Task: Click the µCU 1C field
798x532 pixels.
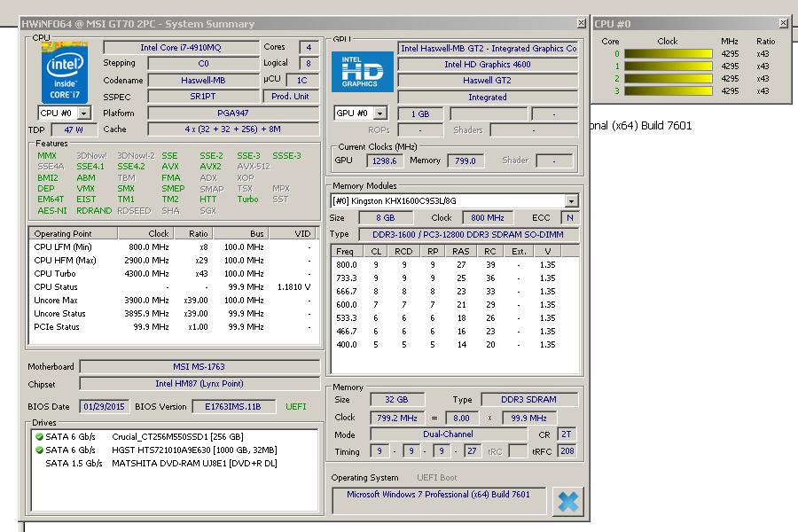Action: [302, 81]
